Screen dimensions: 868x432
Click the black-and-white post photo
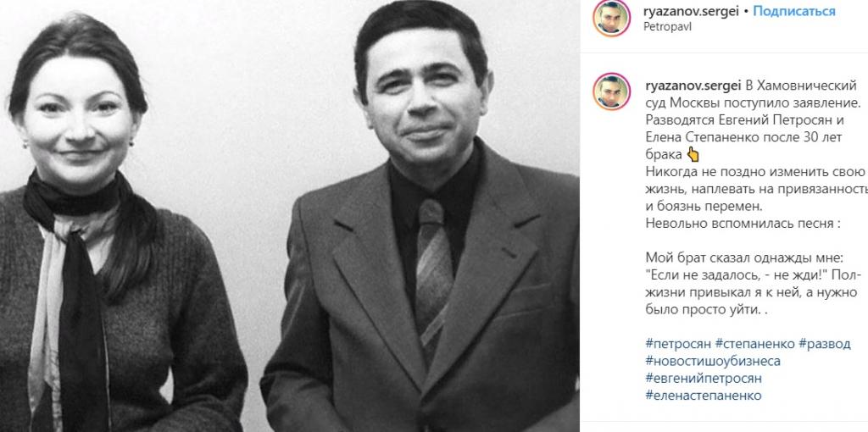[290, 216]
